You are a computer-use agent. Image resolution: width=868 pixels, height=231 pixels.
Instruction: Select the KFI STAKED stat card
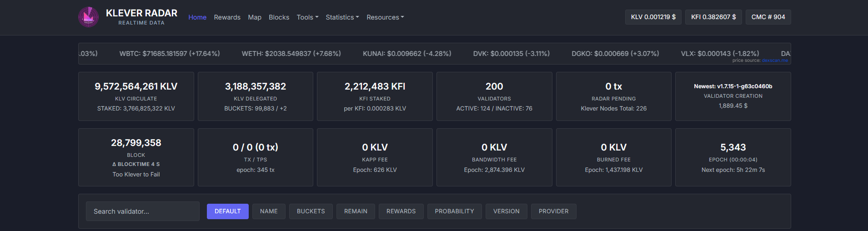(x=375, y=96)
